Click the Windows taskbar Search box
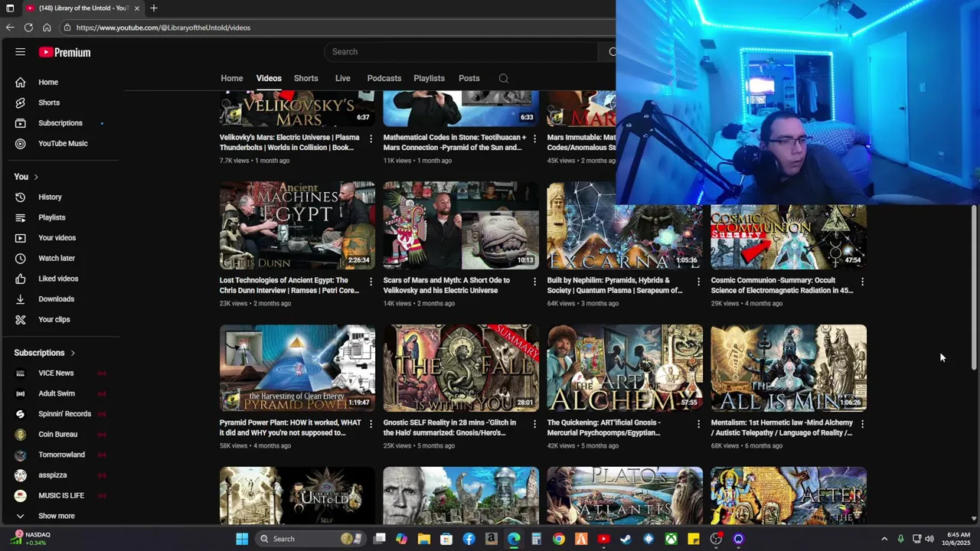This screenshot has height=551, width=980. [309, 539]
